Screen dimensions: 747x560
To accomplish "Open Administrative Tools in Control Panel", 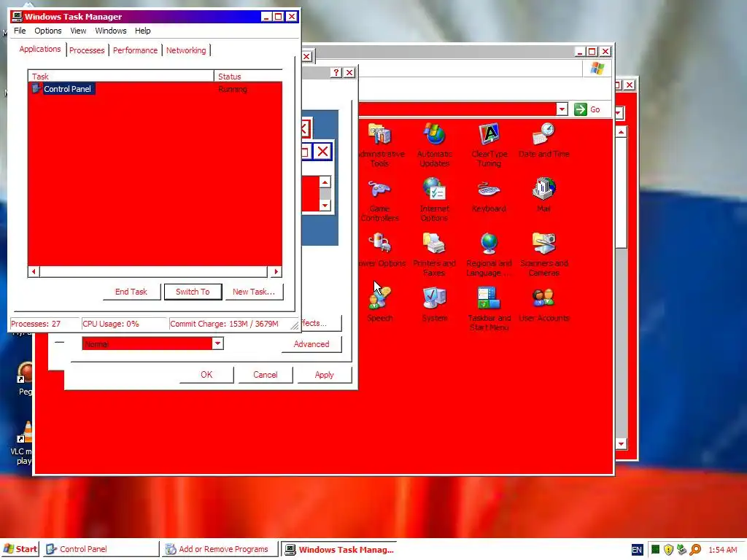I will (379, 145).
